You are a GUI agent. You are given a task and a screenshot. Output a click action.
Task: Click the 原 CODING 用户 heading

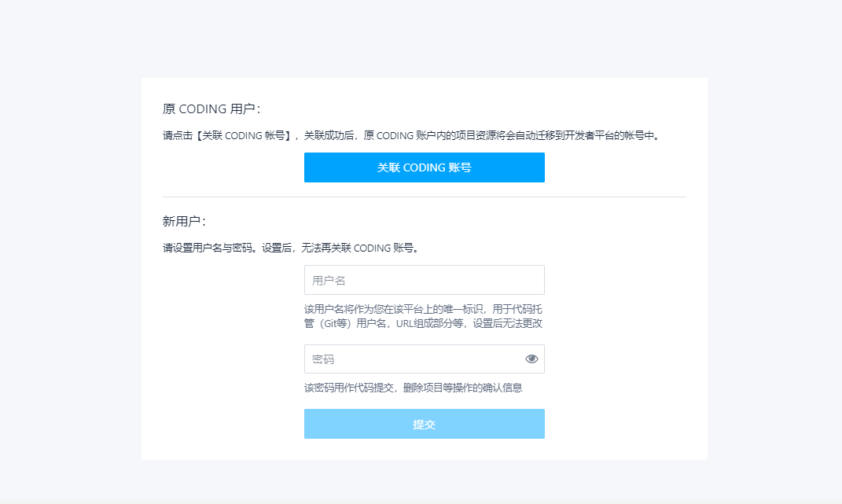(x=211, y=109)
